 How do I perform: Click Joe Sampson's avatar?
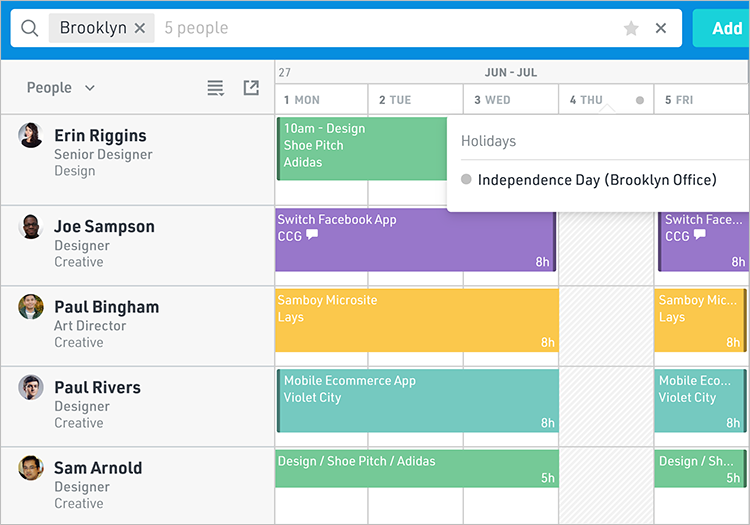point(31,226)
